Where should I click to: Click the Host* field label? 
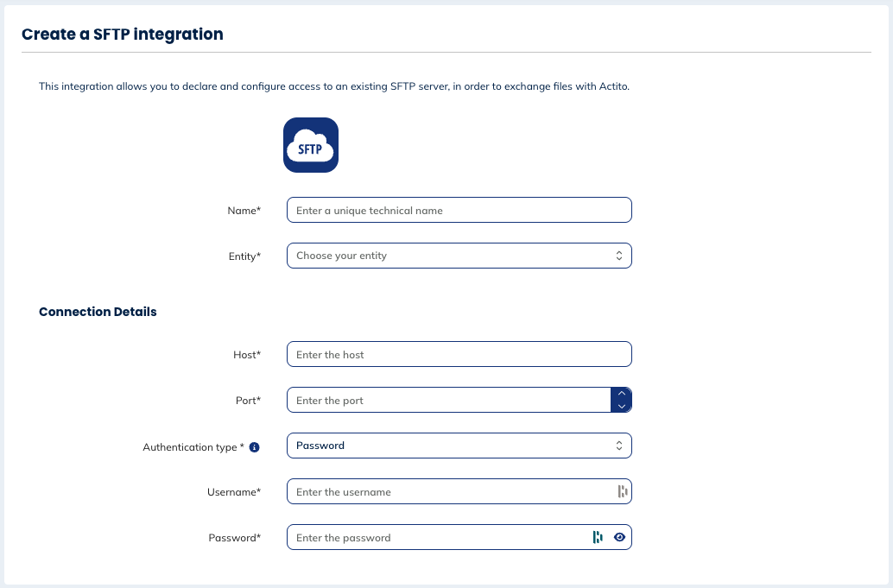(245, 354)
